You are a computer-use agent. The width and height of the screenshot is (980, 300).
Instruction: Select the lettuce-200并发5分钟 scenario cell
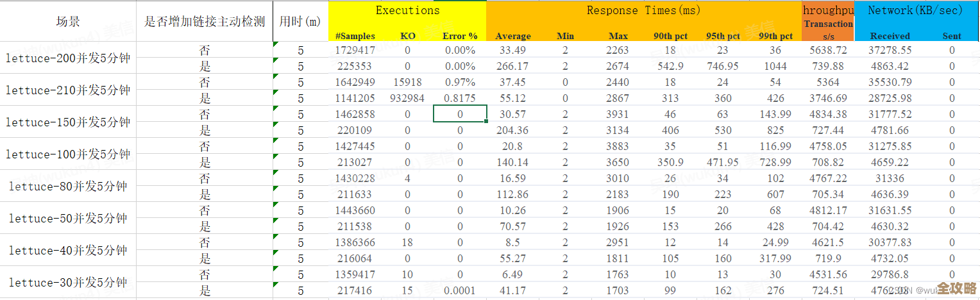coord(68,58)
